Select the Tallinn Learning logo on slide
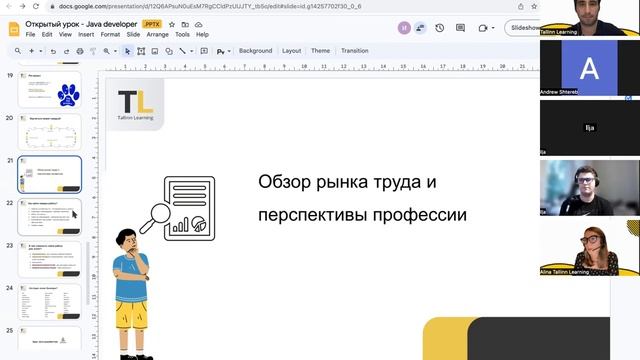640x360 pixels. [x=135, y=104]
